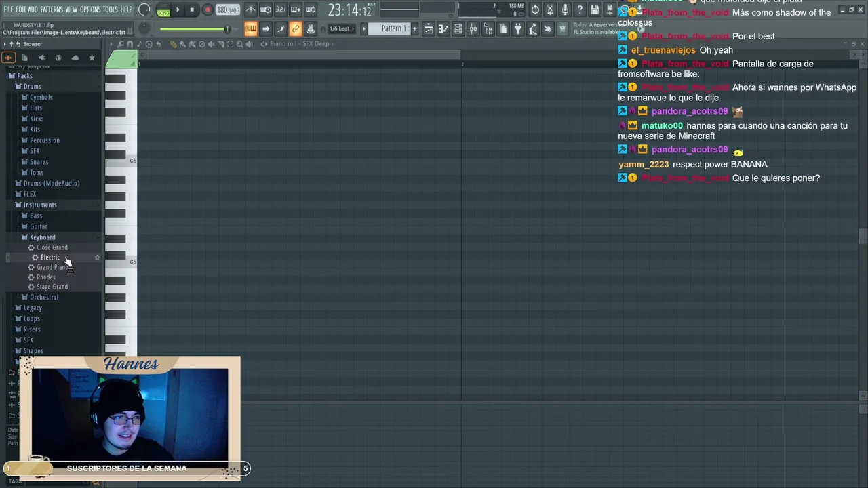The width and height of the screenshot is (868, 488).
Task: Open the OPTIONS menu
Action: pyautogui.click(x=90, y=9)
